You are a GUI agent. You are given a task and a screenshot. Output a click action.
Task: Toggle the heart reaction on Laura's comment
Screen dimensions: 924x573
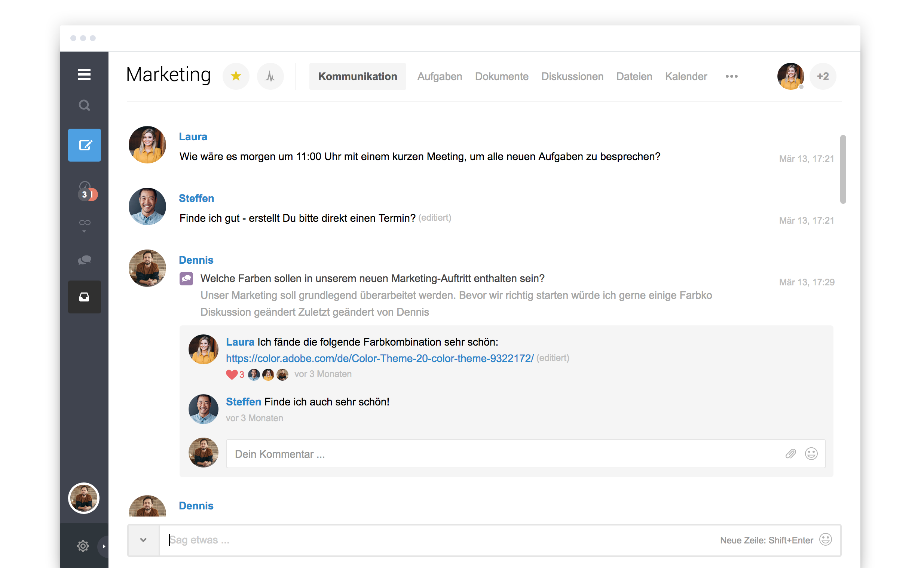coord(232,374)
